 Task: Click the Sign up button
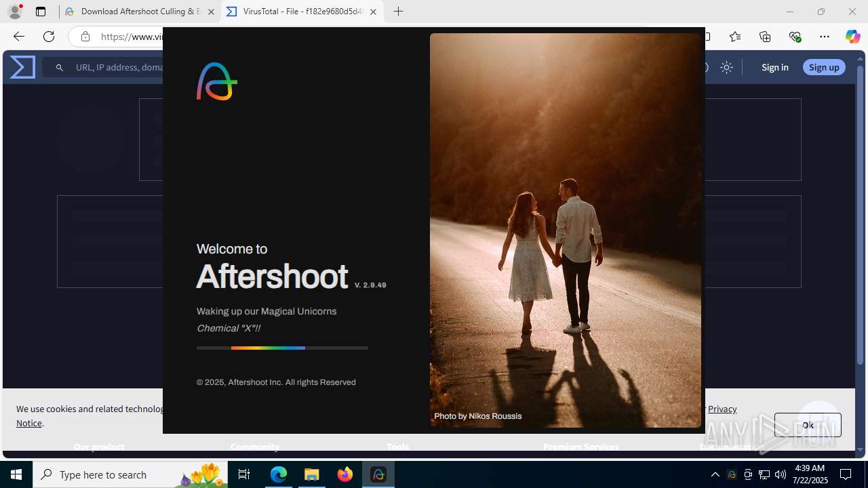tap(824, 67)
